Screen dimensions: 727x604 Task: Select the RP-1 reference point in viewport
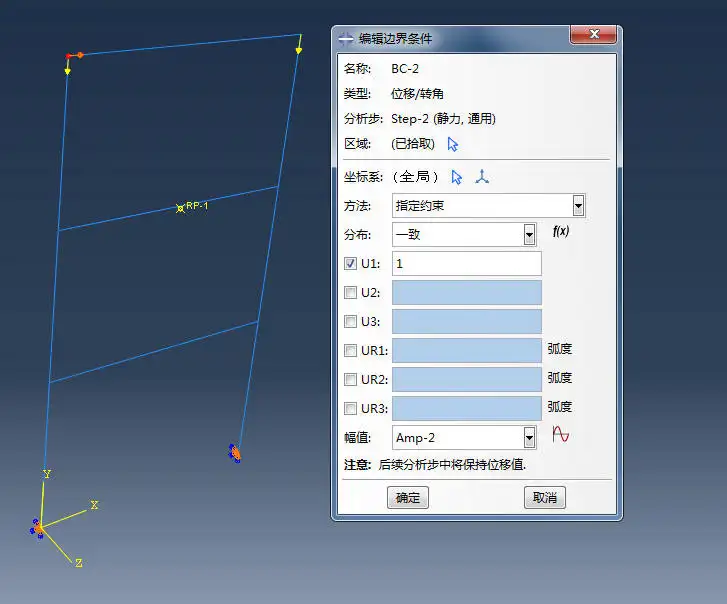coord(180,209)
